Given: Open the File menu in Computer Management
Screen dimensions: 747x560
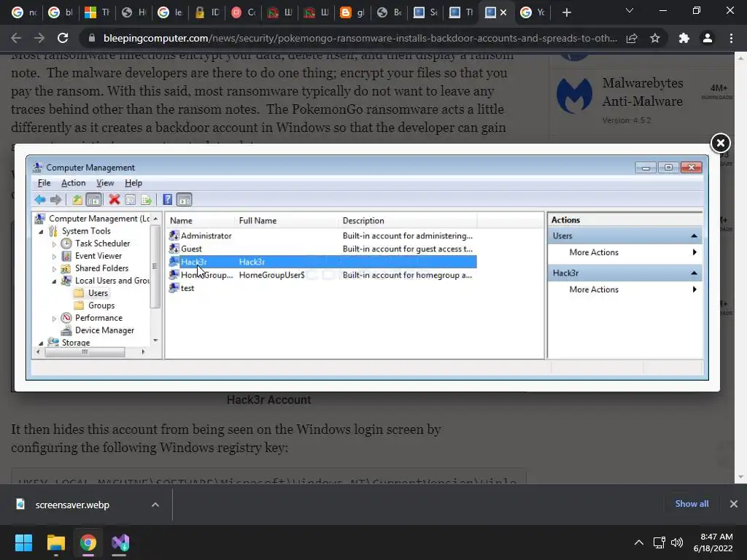Looking at the screenshot, I should click(x=44, y=183).
